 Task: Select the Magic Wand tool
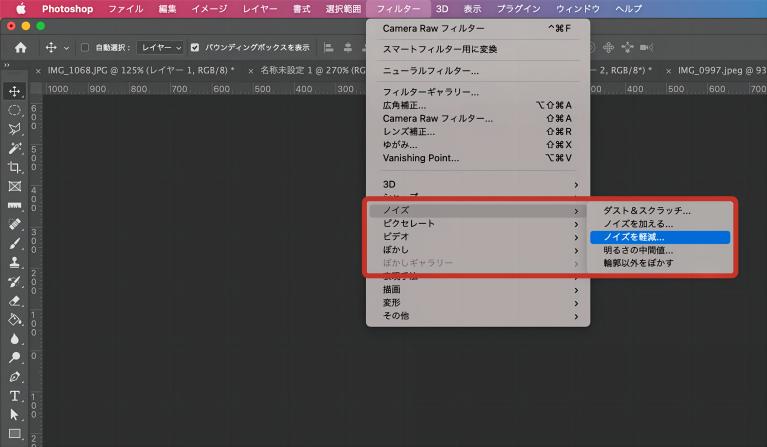click(x=15, y=148)
